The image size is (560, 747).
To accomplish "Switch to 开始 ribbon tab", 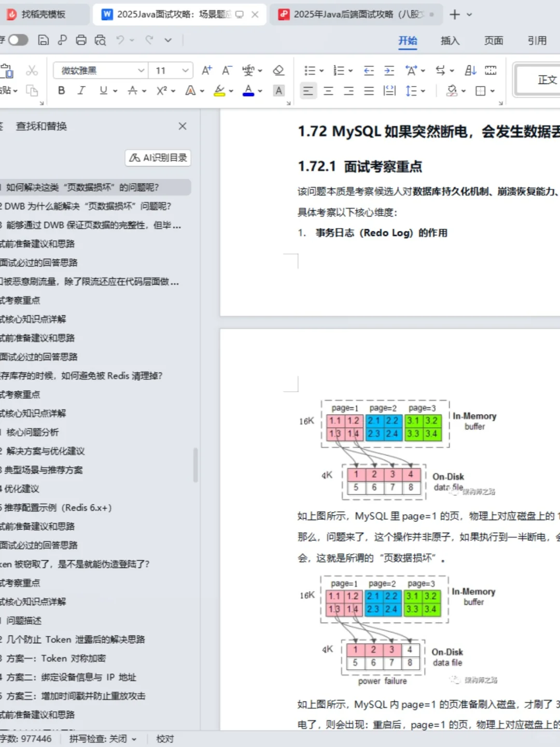I will 408,40.
